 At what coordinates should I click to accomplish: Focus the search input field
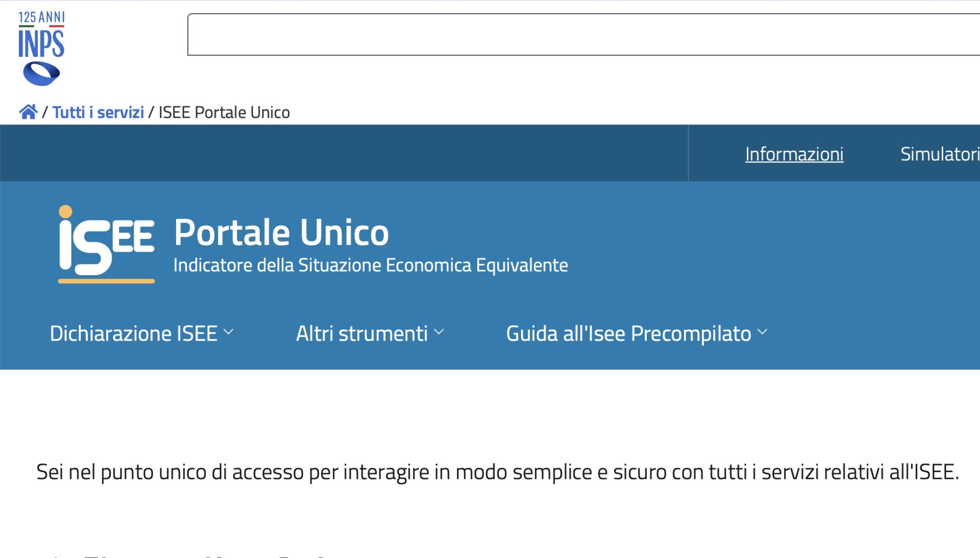pos(583,35)
